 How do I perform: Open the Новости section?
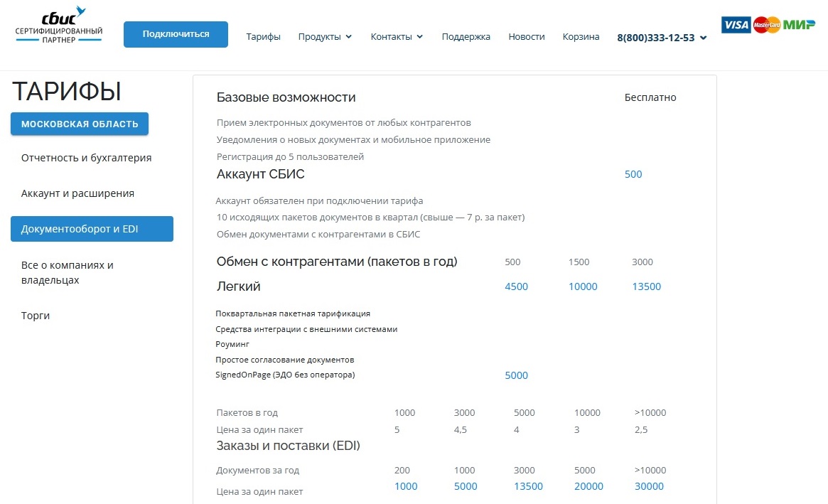(527, 36)
